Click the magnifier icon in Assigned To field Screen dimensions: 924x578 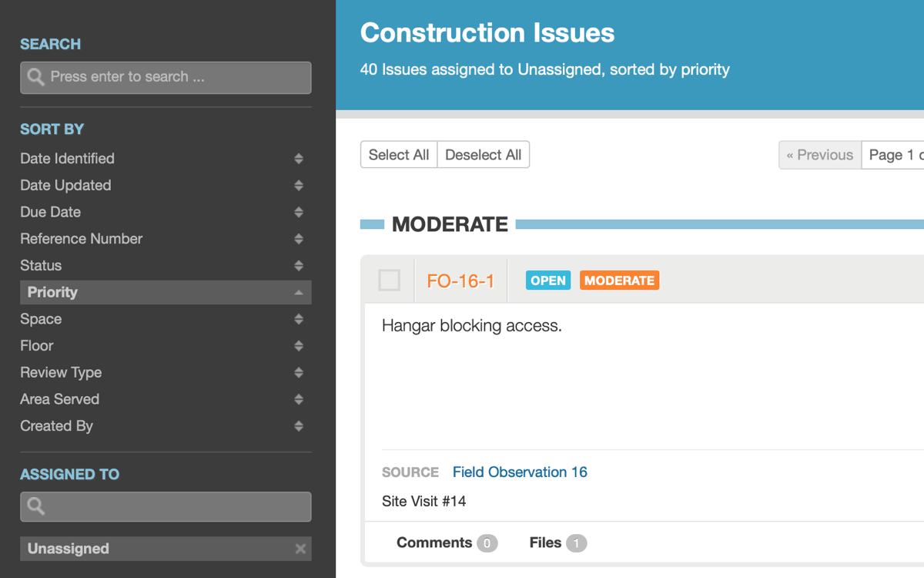point(35,506)
